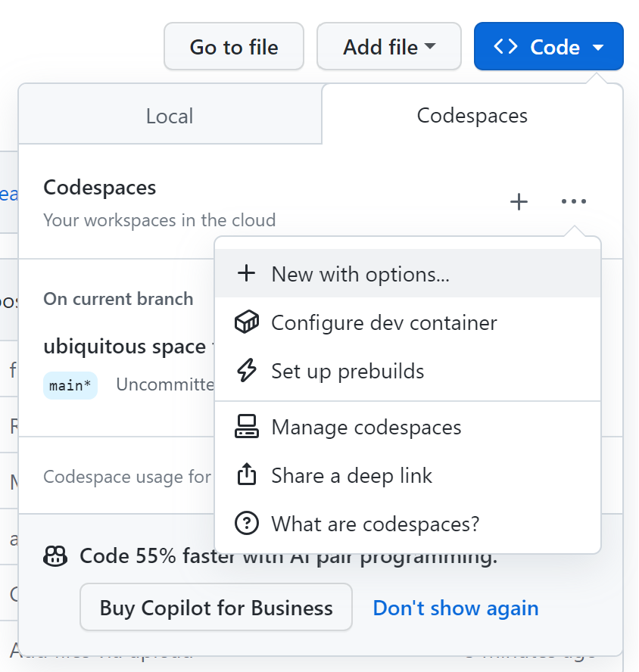Viewport: 639px width, 672px height.
Task: Click the computer icon for Manage codespaces
Action: 247,426
